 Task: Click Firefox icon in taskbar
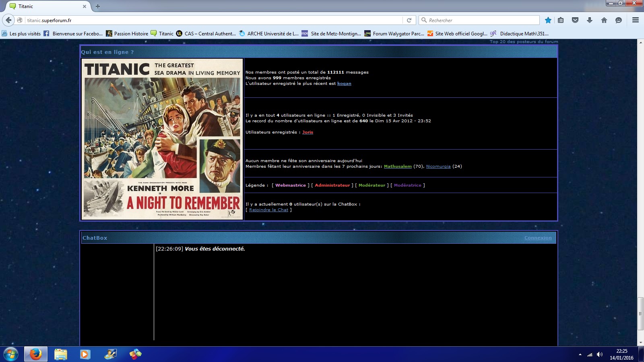coord(36,354)
